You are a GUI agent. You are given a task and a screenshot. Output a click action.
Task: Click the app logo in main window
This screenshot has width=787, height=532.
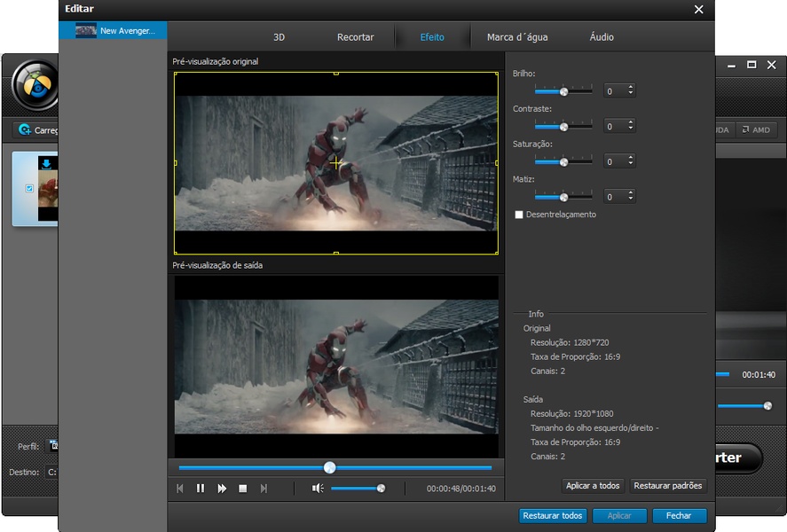(35, 86)
